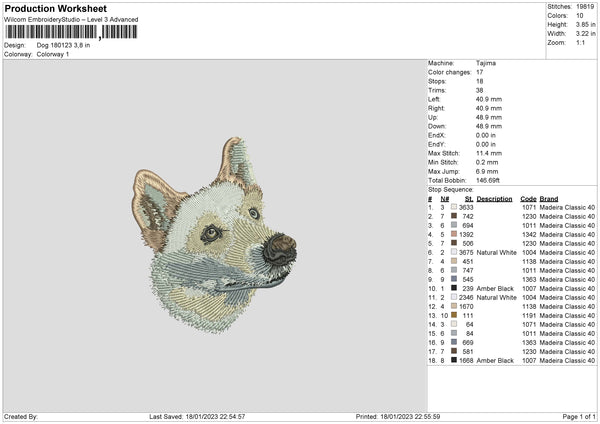Click the Machine value Tajima
This screenshot has height=424, width=600.
pyautogui.click(x=487, y=63)
